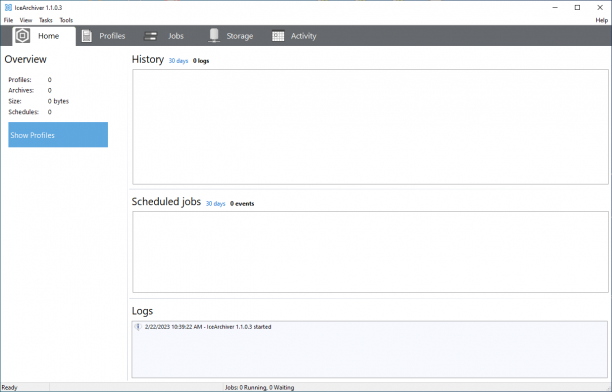
Task: Open the Storage tab label
Action: (240, 36)
